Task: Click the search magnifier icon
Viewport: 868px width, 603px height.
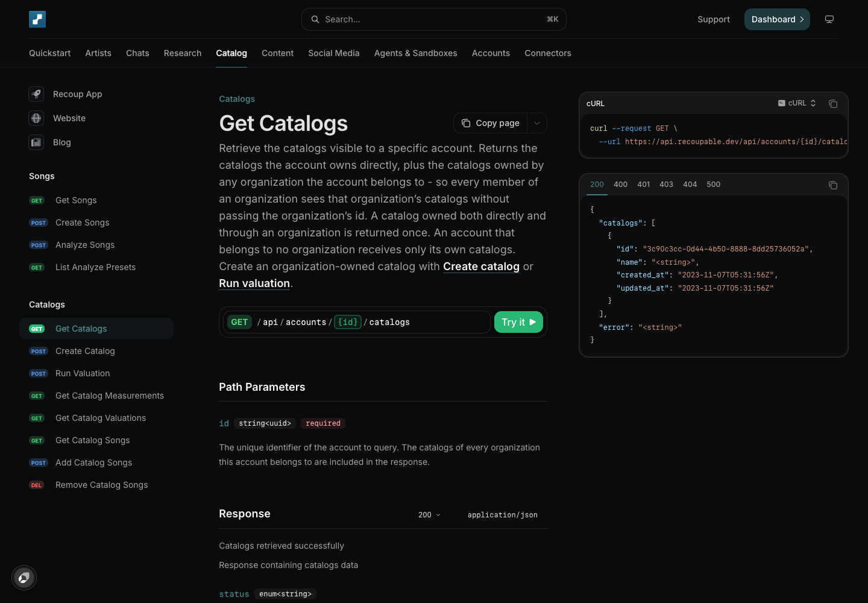Action: pos(315,19)
